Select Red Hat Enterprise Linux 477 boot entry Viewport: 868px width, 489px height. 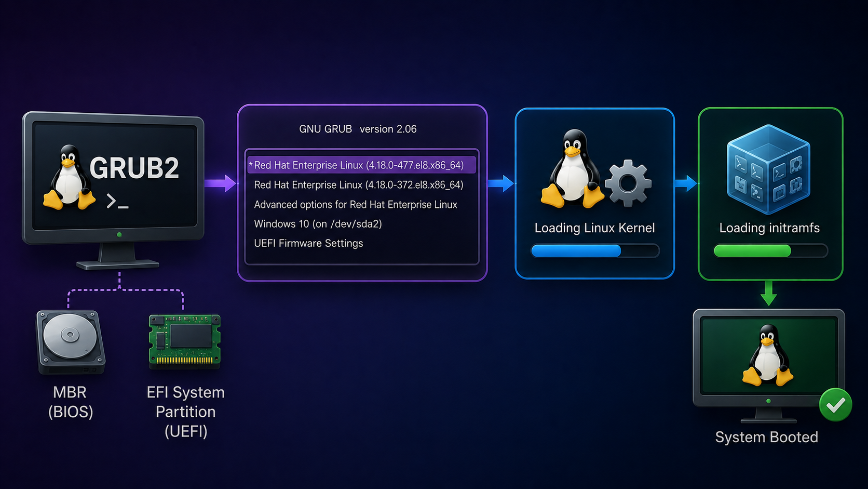(362, 165)
